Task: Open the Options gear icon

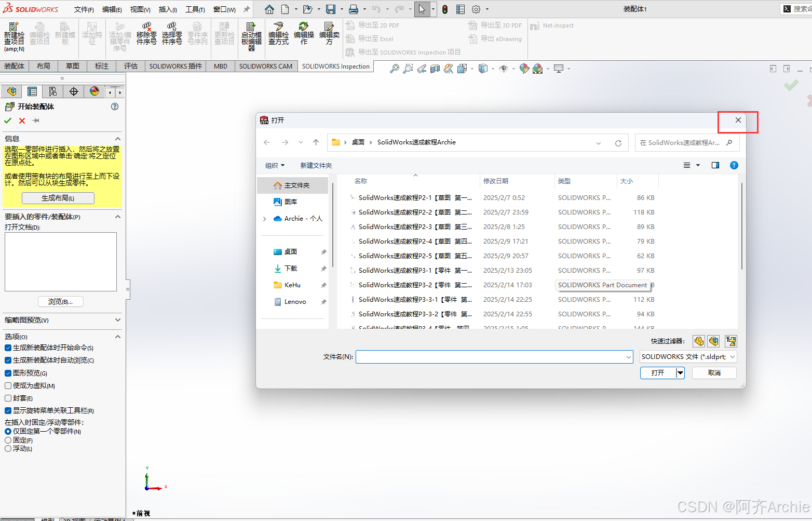Action: [476, 9]
